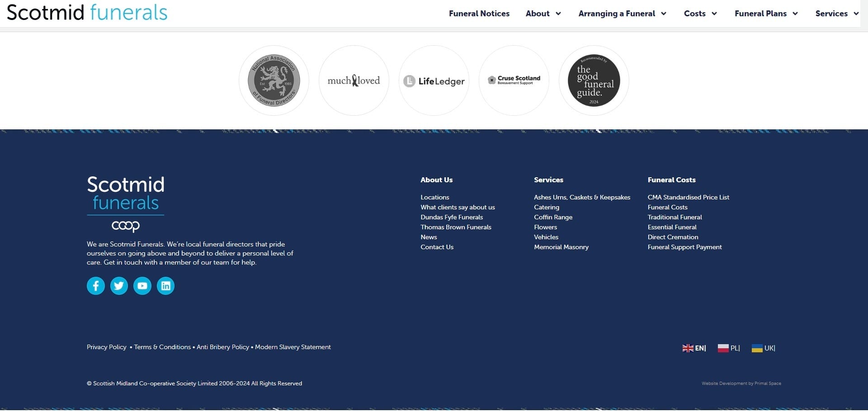Switch language to English via UK flag
868x412 pixels.
point(694,348)
